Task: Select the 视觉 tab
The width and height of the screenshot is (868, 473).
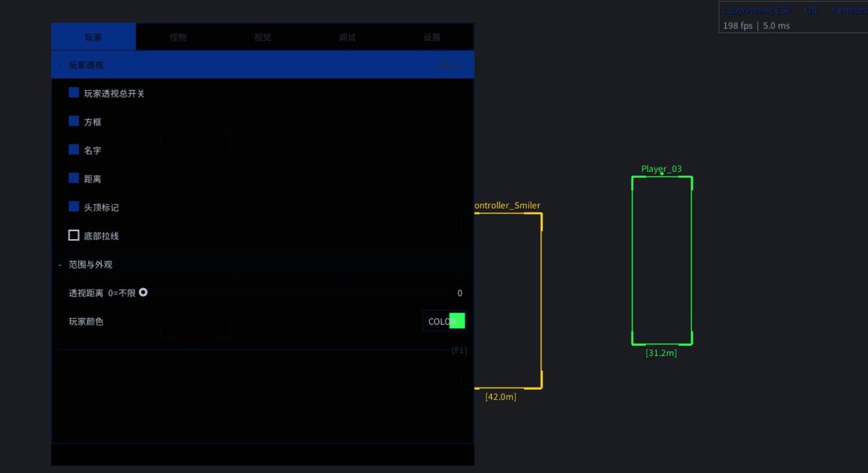Action: pyautogui.click(x=263, y=37)
